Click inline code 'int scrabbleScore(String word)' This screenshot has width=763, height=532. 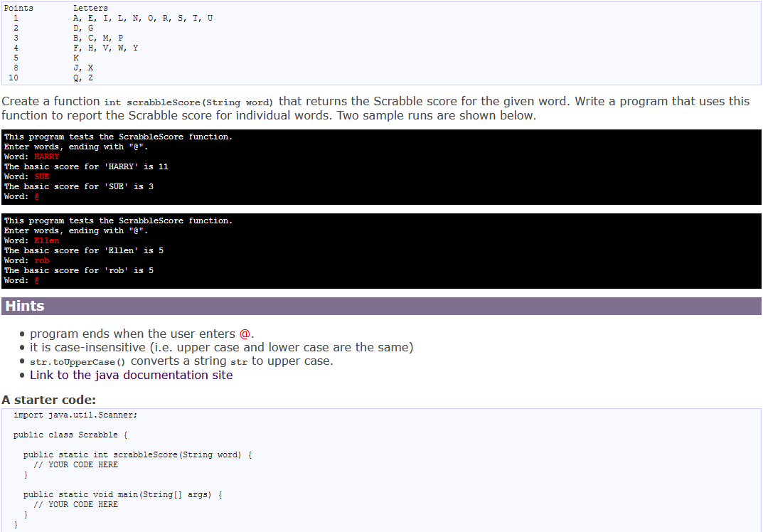188,102
